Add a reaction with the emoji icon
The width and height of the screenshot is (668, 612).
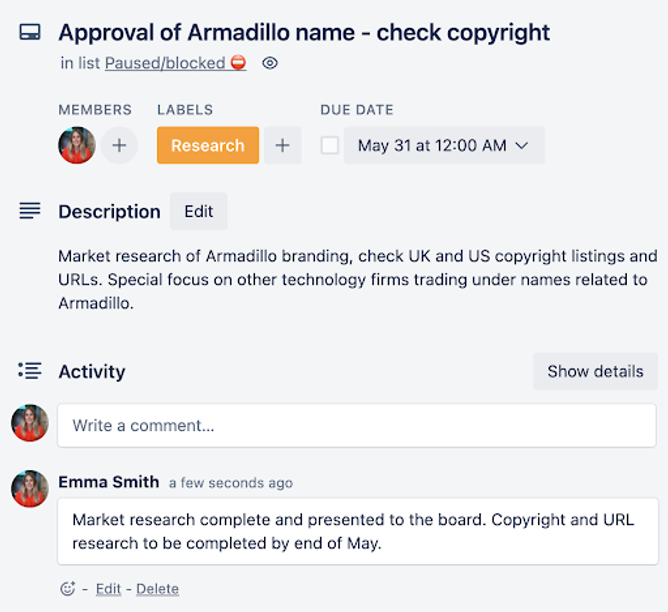coord(68,589)
